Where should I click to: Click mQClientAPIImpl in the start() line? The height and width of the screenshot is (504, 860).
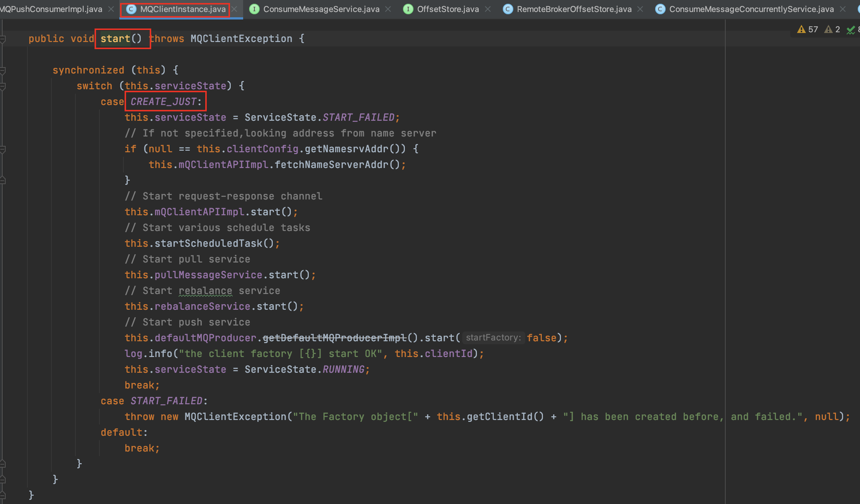click(199, 212)
